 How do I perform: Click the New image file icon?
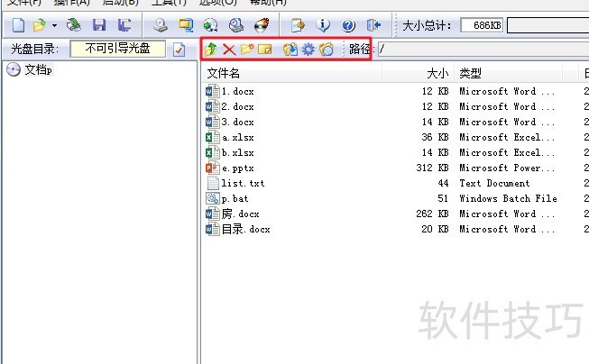[18, 25]
